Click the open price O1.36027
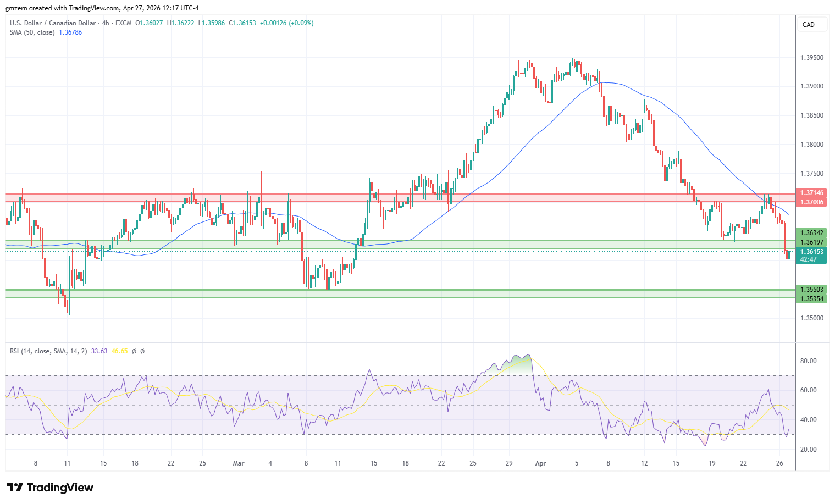This screenshot has height=504, width=835. pyautogui.click(x=149, y=23)
